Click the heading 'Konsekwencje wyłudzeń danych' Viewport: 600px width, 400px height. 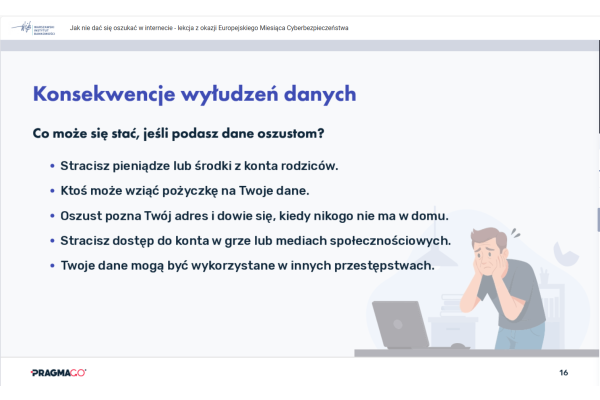pos(195,94)
